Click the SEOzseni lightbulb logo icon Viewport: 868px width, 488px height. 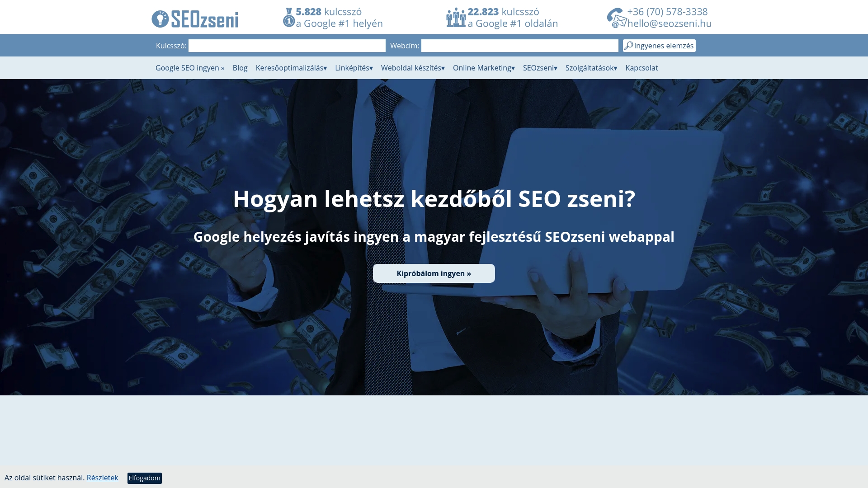[x=160, y=18]
